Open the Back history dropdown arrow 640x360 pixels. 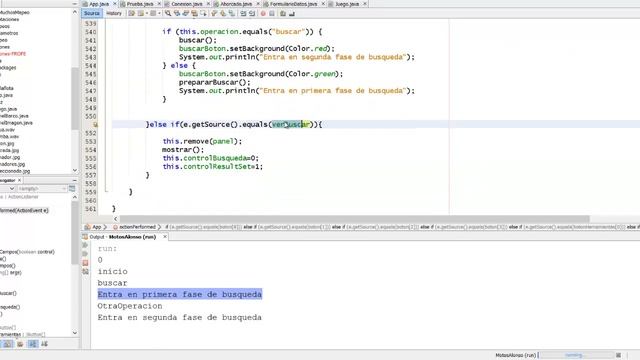click(147, 13)
